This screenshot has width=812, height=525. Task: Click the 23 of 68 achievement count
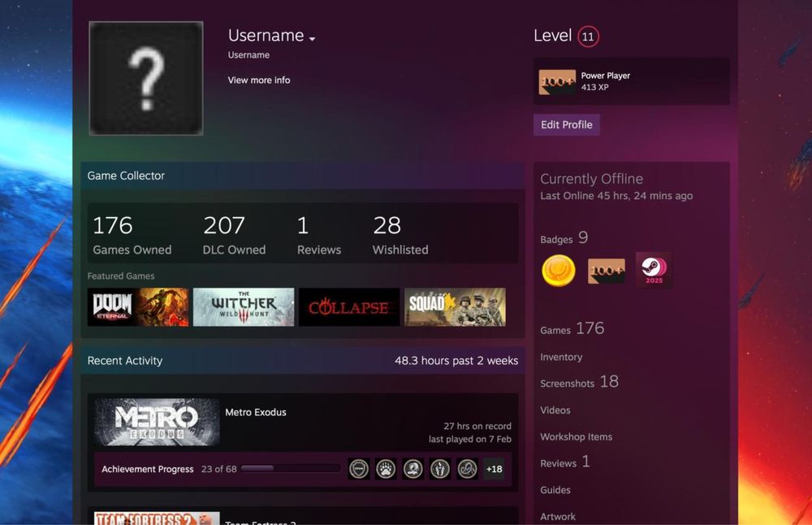218,469
